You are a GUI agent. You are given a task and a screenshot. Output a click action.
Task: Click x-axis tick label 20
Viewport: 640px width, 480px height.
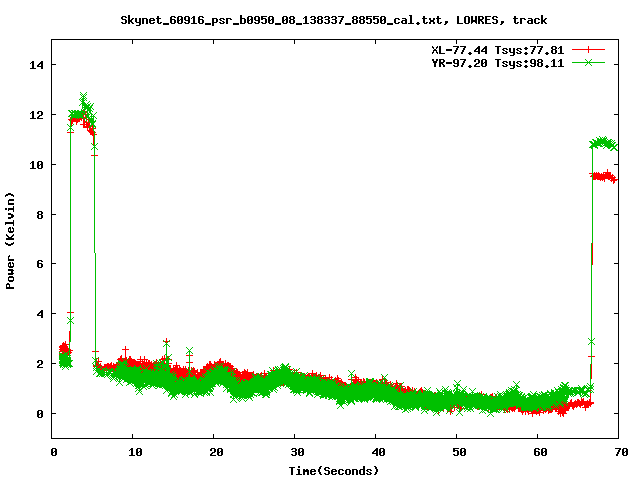point(216,452)
